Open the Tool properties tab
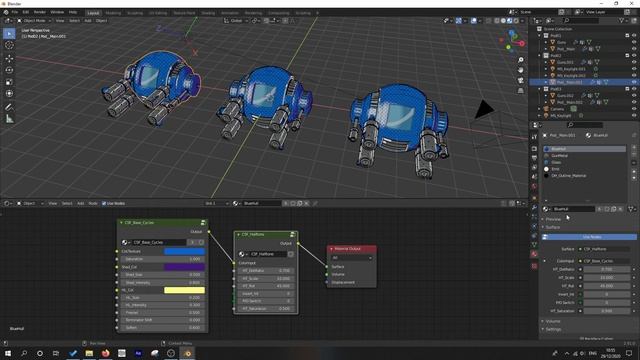 coord(534,137)
